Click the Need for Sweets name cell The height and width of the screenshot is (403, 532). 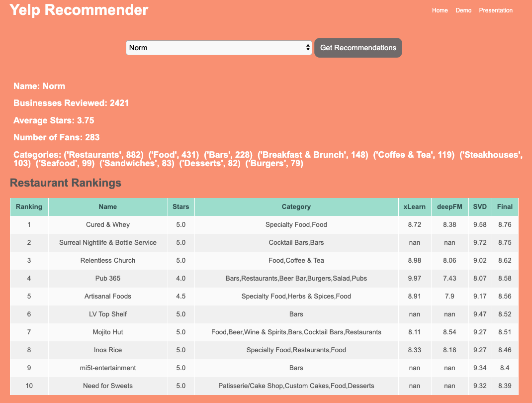pyautogui.click(x=108, y=386)
